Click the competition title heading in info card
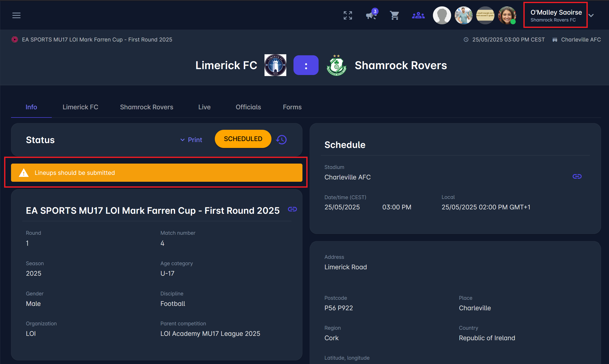 tap(153, 210)
